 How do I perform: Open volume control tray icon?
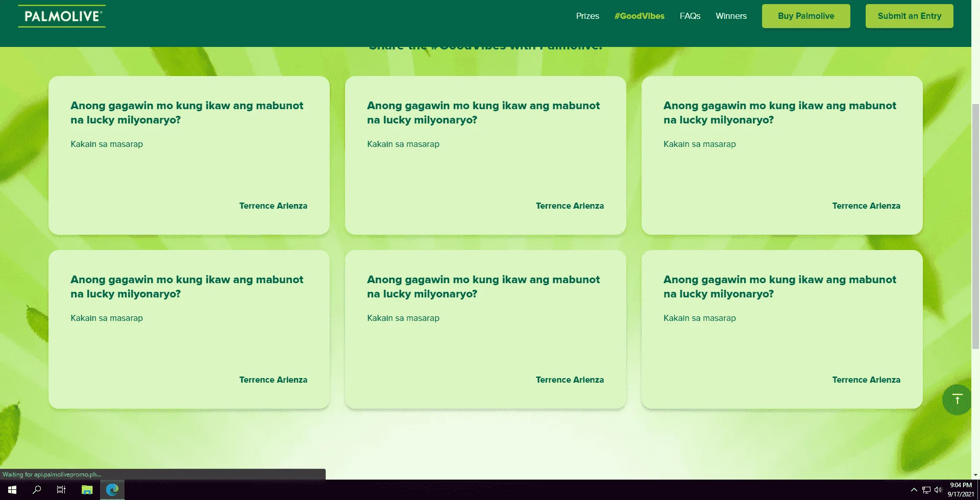tap(938, 490)
